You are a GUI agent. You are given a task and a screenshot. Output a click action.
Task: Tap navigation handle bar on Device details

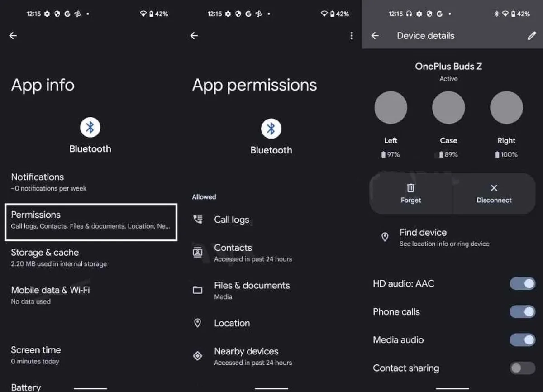[452, 388]
